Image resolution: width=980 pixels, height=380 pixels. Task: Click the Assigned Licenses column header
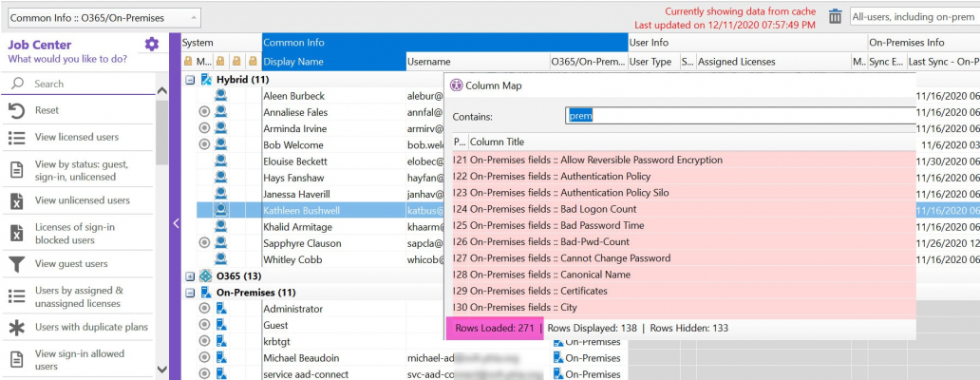click(774, 62)
